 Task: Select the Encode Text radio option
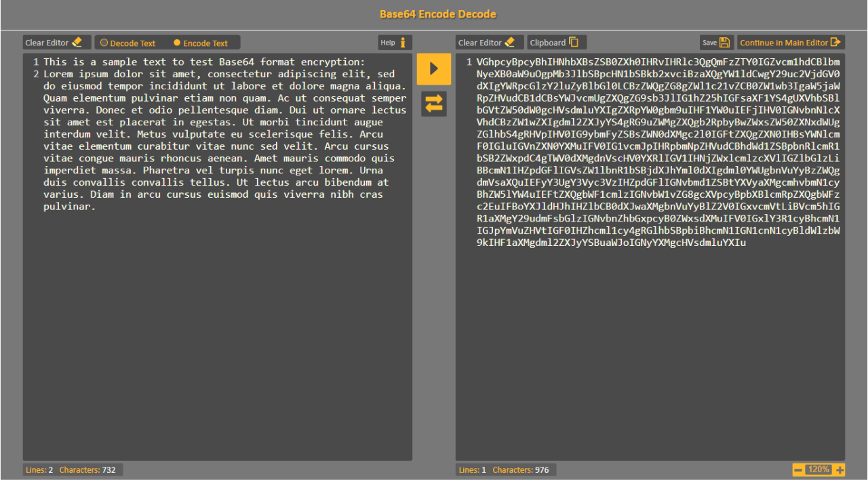point(201,43)
